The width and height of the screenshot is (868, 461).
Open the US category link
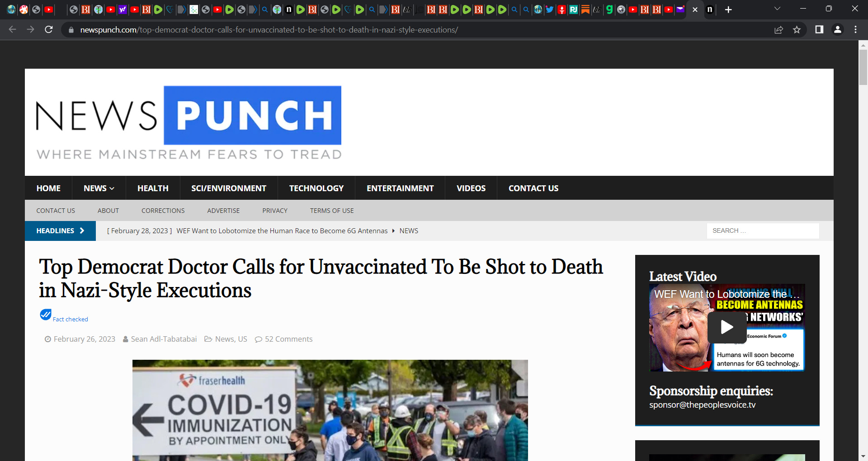pyautogui.click(x=243, y=339)
